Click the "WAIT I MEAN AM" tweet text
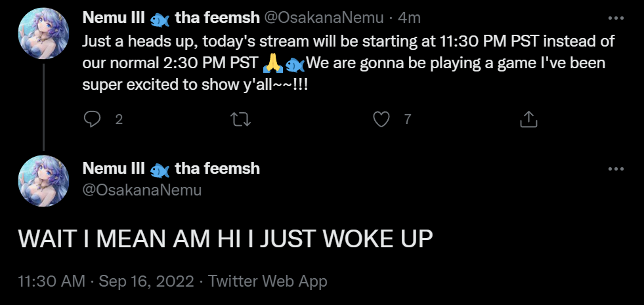This screenshot has width=644, height=305. pyautogui.click(x=225, y=239)
